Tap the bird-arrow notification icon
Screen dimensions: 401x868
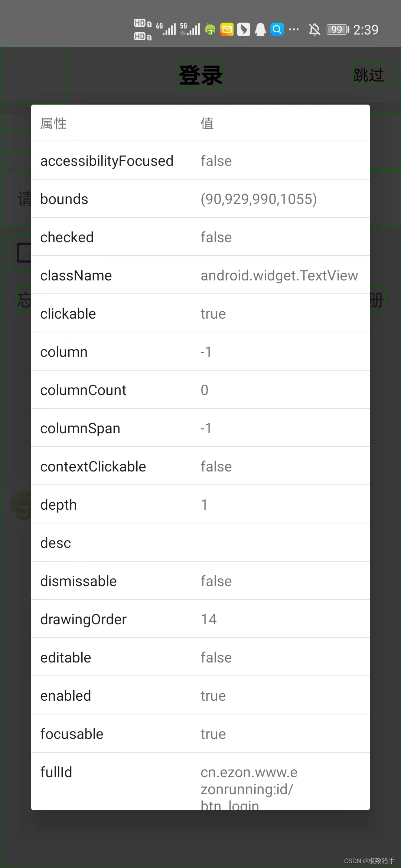(x=244, y=29)
